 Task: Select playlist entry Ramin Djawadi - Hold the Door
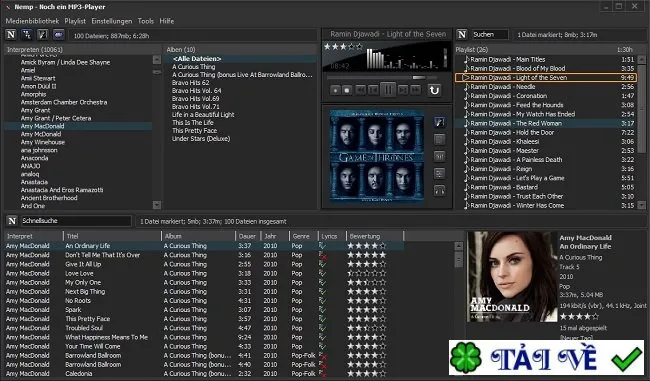click(512, 133)
